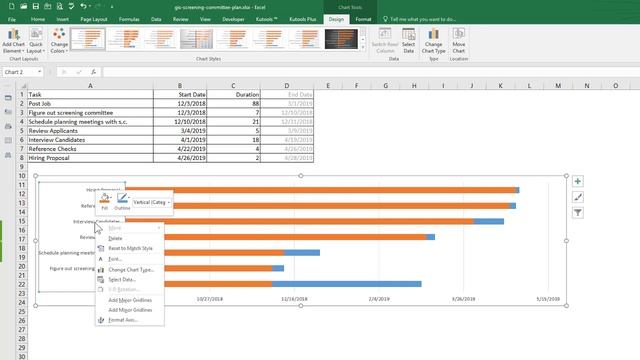
Task: Open the Outline color dropdown in mini toolbar
Action: click(x=129, y=198)
